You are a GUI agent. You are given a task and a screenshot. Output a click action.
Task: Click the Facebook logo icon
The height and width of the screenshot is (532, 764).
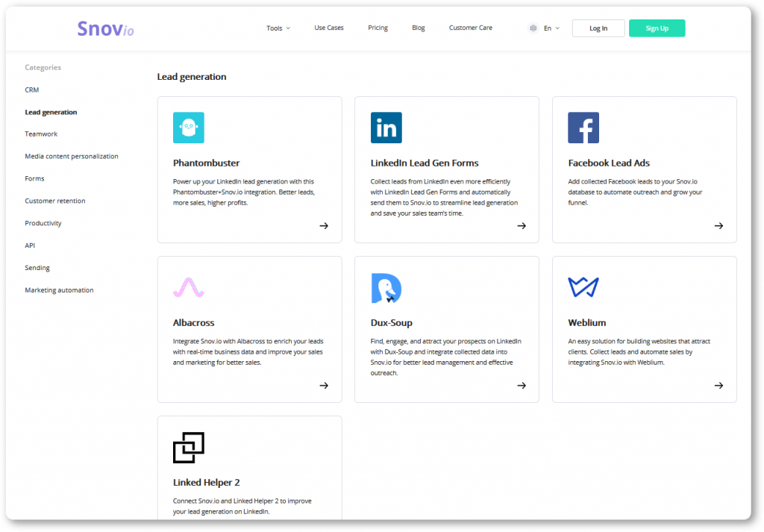pyautogui.click(x=583, y=128)
